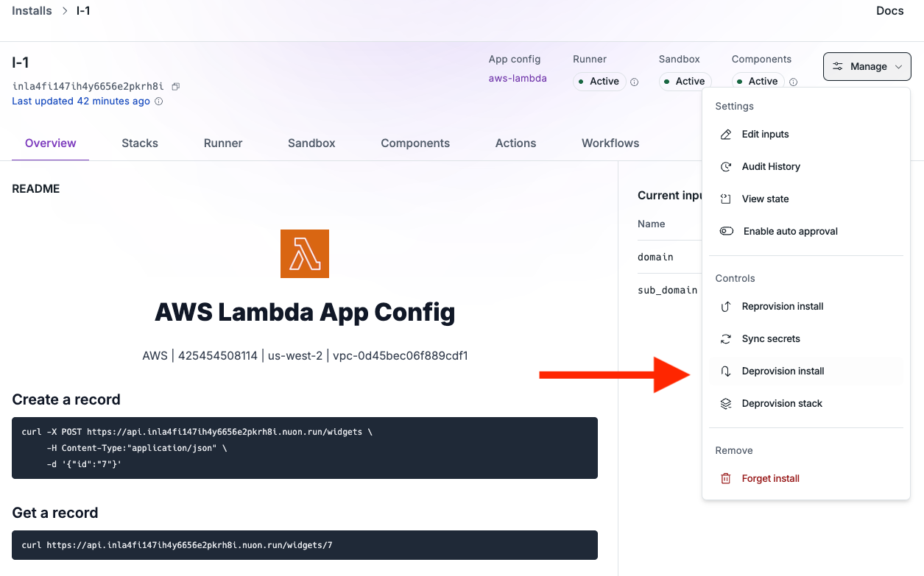Open the Actions tab

pyautogui.click(x=515, y=143)
